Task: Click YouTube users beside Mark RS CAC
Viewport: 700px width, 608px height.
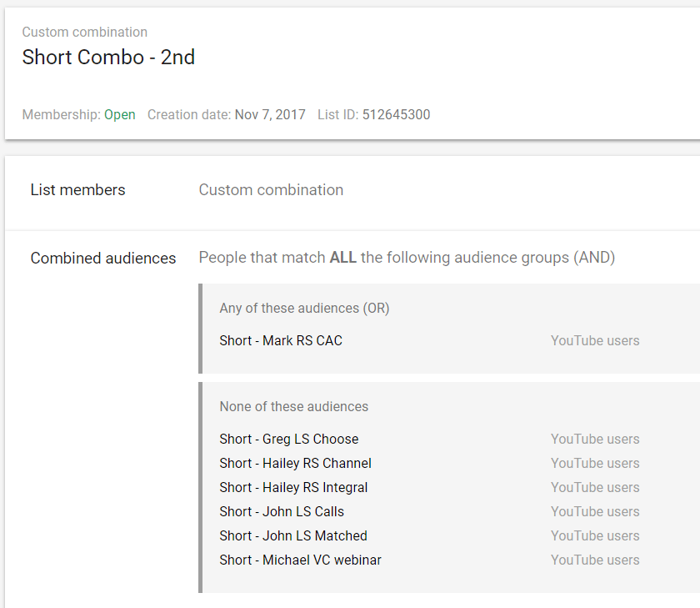Action: point(595,341)
